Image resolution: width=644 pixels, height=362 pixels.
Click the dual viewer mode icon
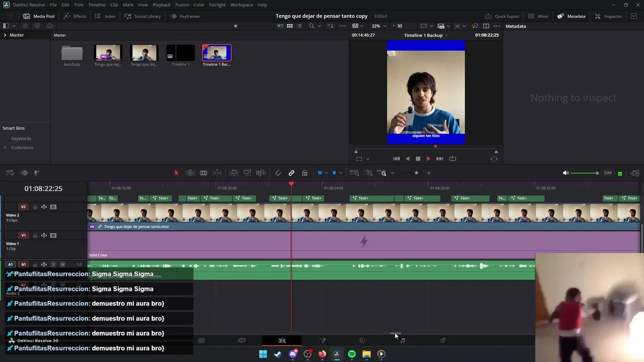pyautogui.click(x=486, y=26)
